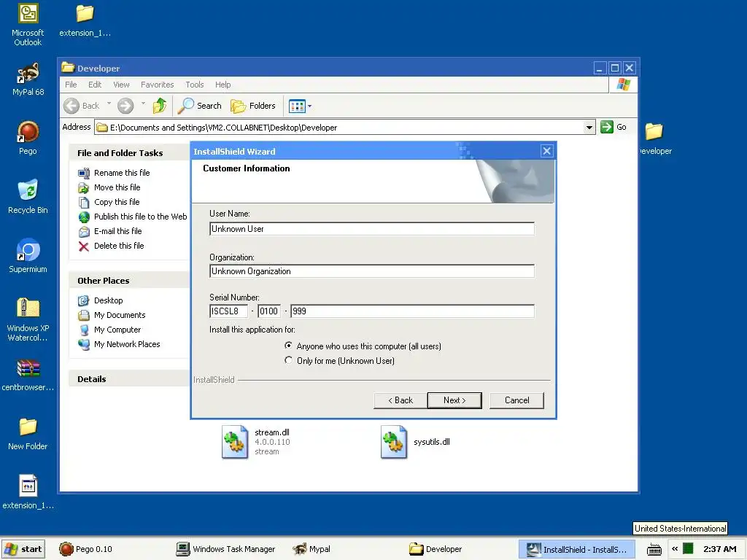Open Windows XP Watercolor zip folder

click(x=28, y=319)
